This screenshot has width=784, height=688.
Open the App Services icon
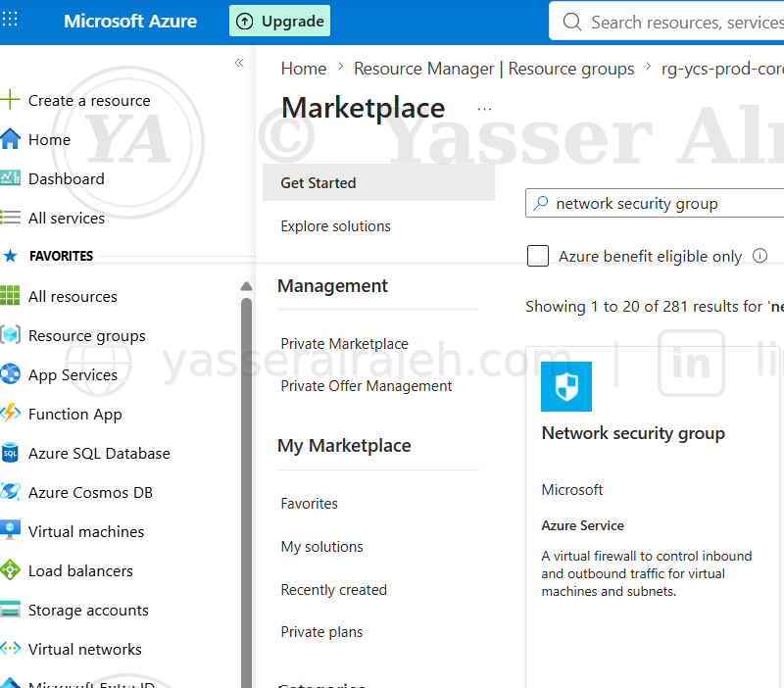[10, 374]
